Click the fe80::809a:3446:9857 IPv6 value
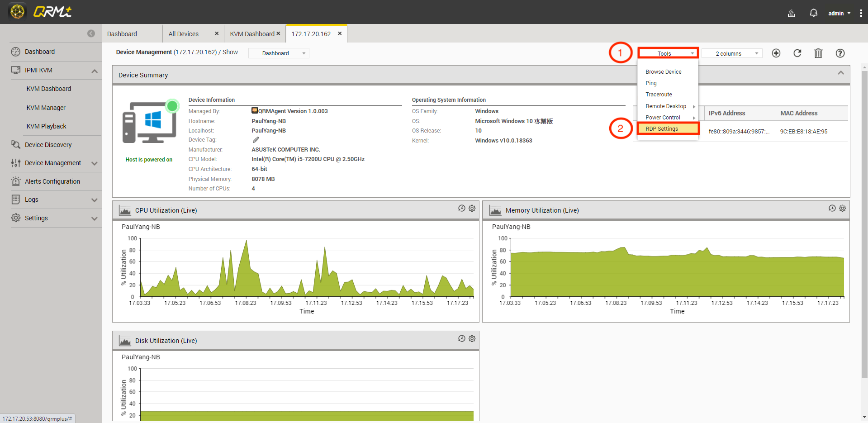 click(x=739, y=132)
